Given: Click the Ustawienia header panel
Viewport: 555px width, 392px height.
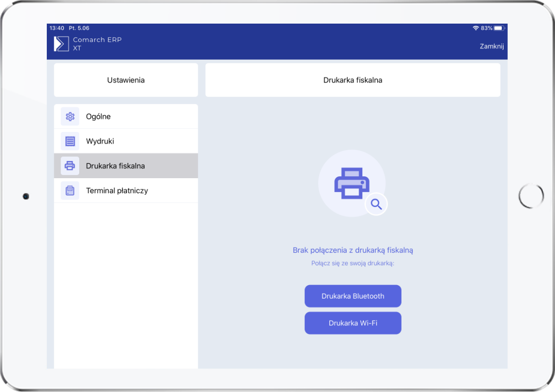Looking at the screenshot, I should click(x=126, y=80).
